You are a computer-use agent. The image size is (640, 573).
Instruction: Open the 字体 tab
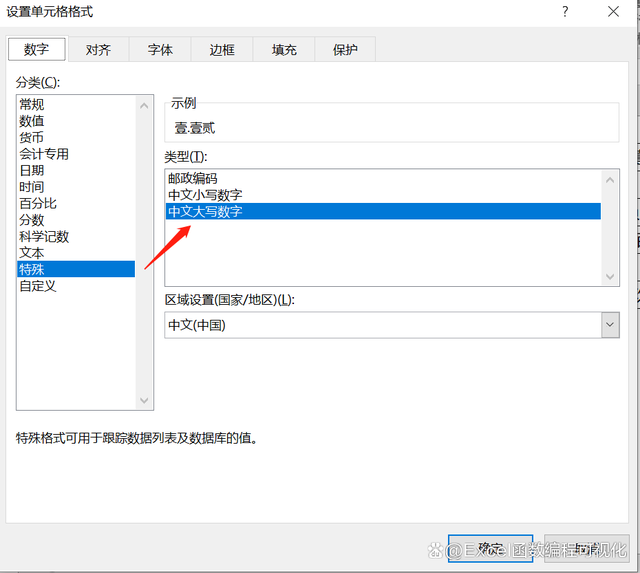[160, 50]
